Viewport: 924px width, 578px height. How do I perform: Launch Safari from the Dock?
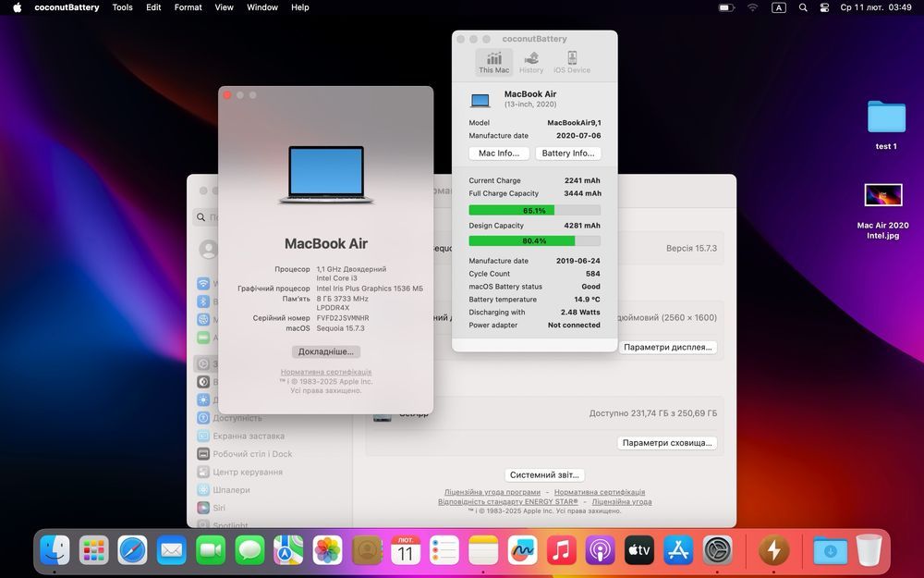[132, 551]
